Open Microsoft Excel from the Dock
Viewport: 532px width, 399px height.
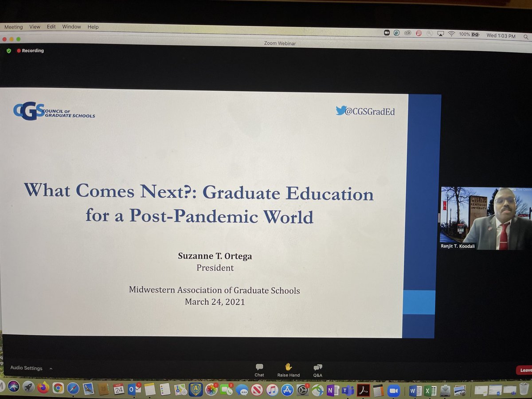[430, 391]
